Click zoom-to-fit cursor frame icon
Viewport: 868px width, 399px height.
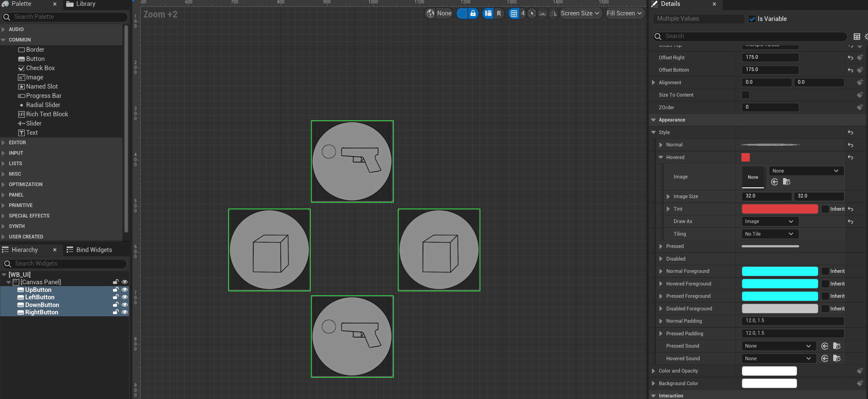tap(532, 14)
